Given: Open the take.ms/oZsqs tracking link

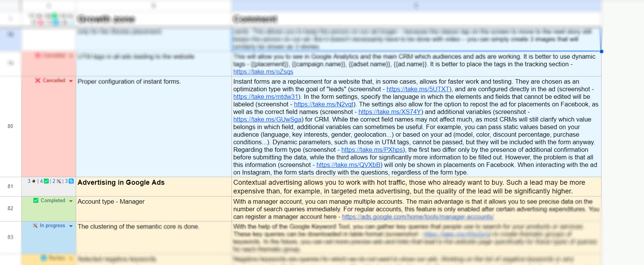Looking at the screenshot, I should [263, 72].
